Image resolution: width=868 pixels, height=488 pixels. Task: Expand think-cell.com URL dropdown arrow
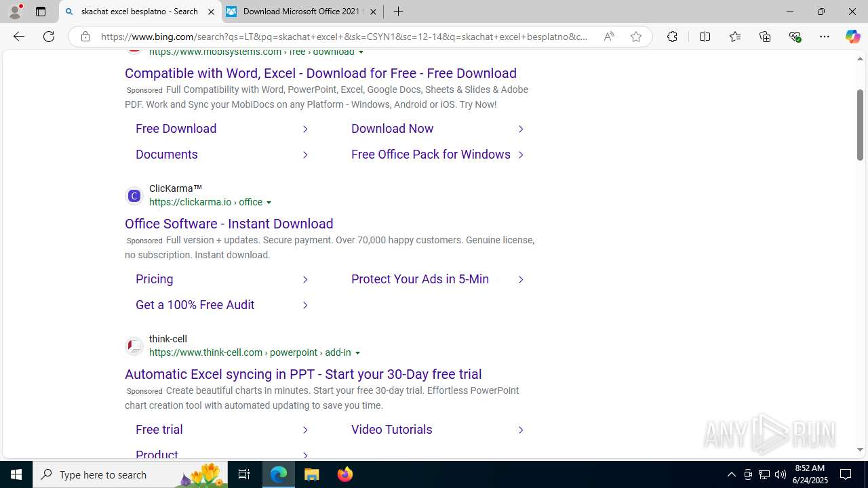click(x=357, y=353)
